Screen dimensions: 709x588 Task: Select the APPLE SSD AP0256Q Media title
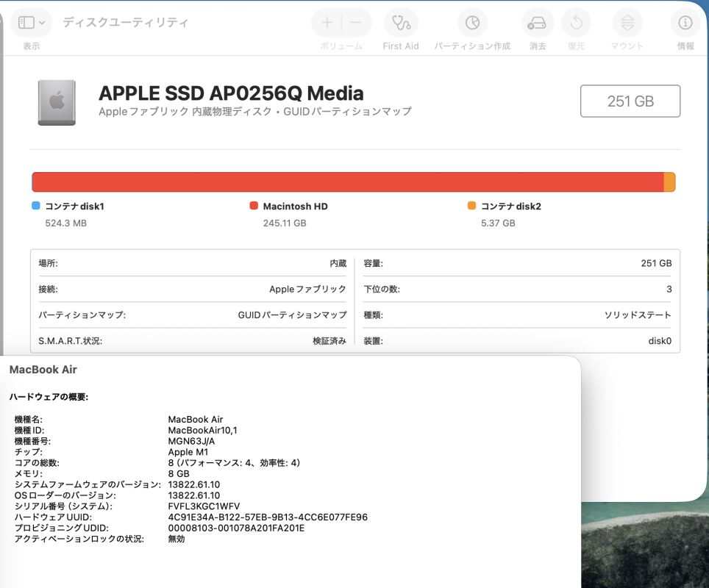(231, 93)
